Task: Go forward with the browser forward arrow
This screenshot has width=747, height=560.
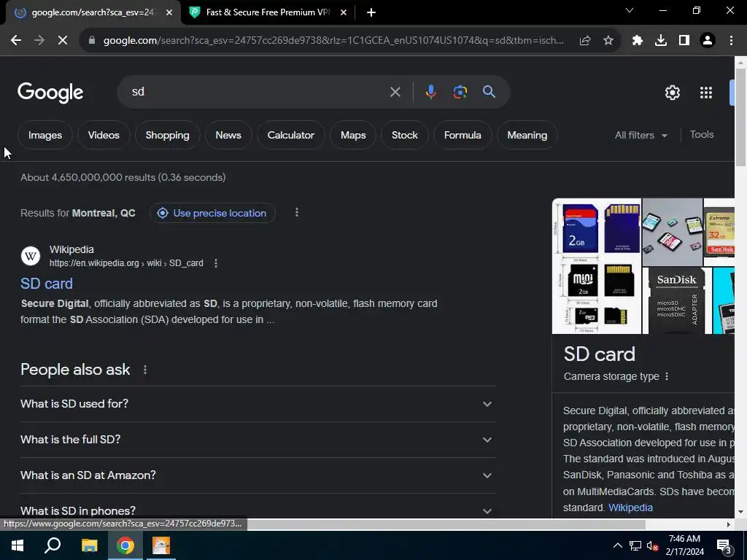Action: pyautogui.click(x=39, y=41)
